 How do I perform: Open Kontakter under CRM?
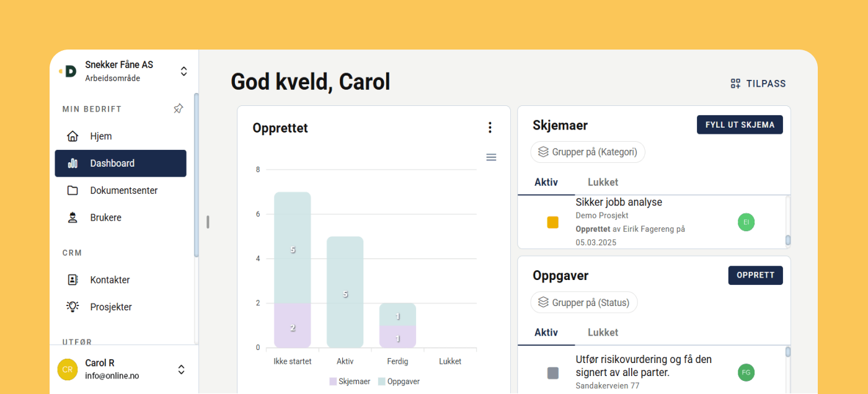point(110,280)
